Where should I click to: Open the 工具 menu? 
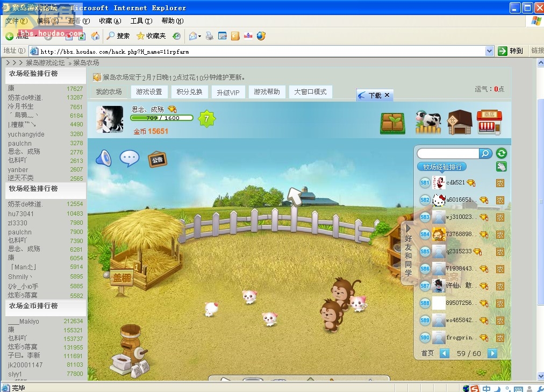(x=141, y=21)
